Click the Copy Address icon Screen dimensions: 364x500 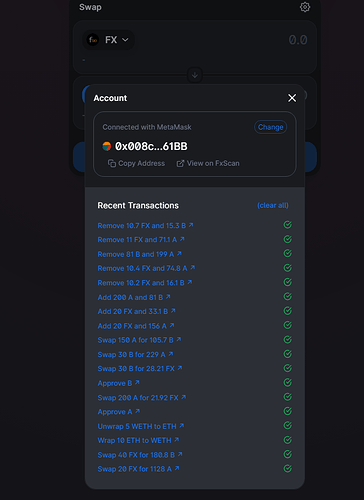(112, 163)
